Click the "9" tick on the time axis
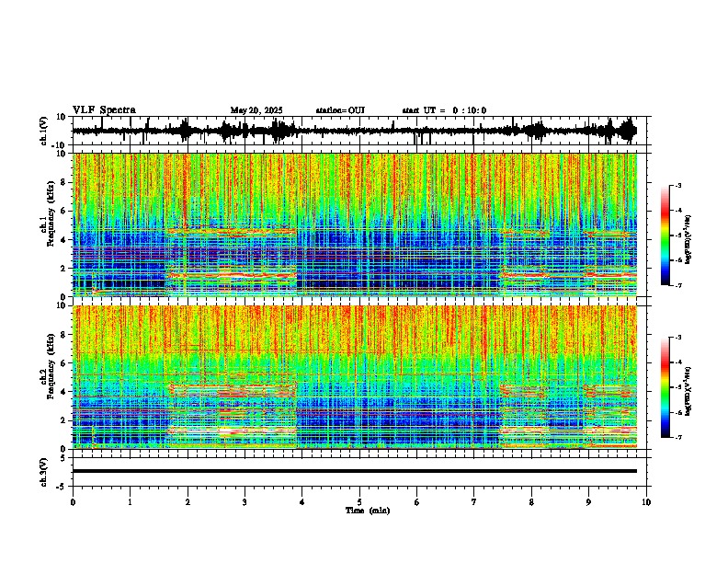Screen dimensions: 728x563 [x=588, y=502]
